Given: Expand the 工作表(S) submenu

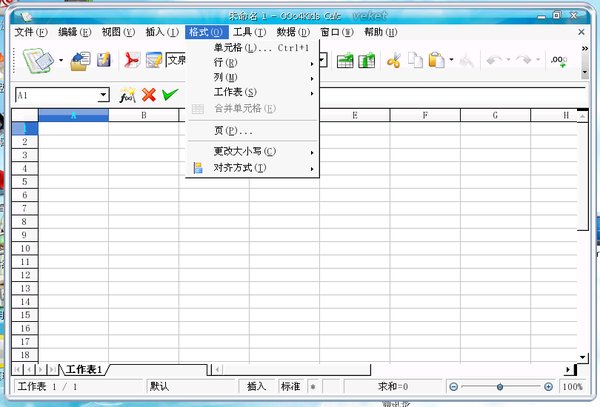Looking at the screenshot, I should (252, 93).
